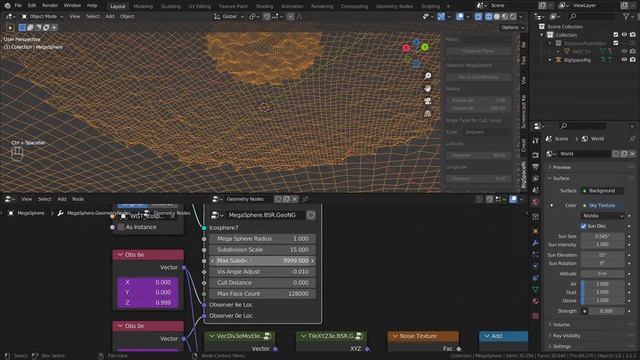Open the Node menu in node editor
This screenshot has height=360, width=640.
(78, 199)
